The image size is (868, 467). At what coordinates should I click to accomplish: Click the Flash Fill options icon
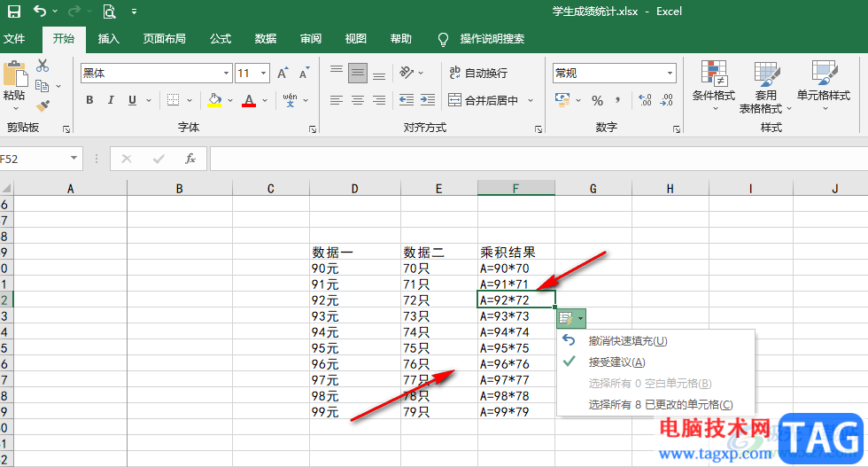click(x=571, y=318)
